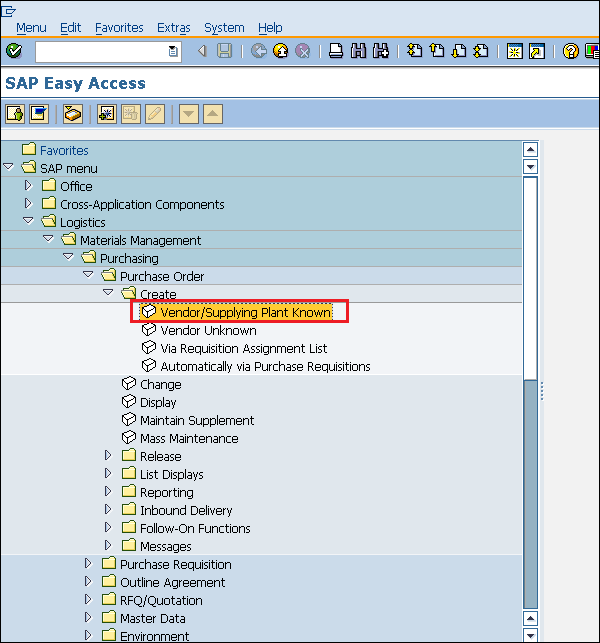Click the User Menu icon
Screen dimensions: 600x643
click(x=15, y=114)
